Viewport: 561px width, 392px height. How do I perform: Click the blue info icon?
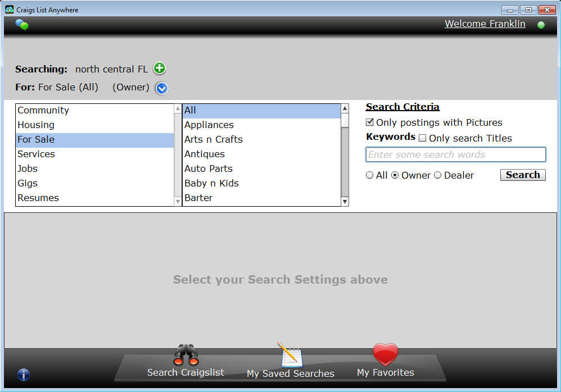tap(24, 375)
